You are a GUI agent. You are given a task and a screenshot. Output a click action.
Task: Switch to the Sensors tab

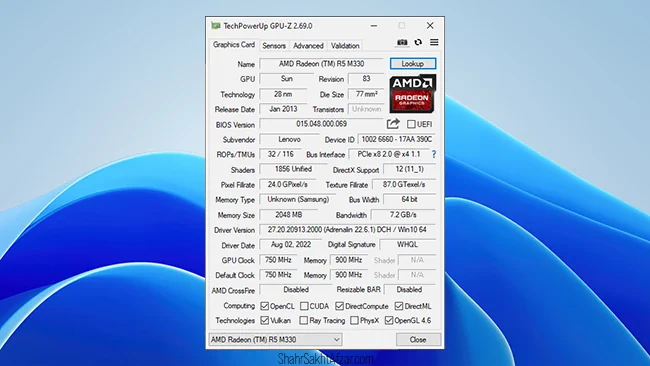pyautogui.click(x=274, y=46)
